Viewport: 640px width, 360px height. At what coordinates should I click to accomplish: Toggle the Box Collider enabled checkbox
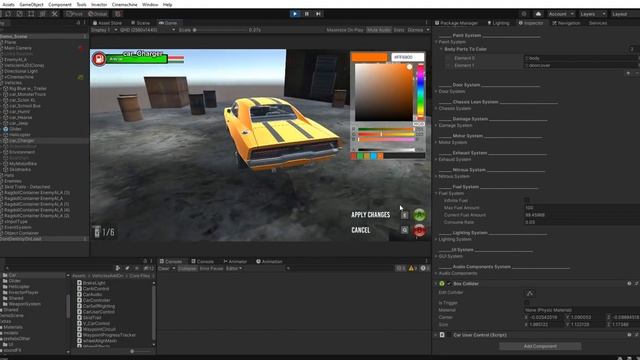click(x=449, y=283)
